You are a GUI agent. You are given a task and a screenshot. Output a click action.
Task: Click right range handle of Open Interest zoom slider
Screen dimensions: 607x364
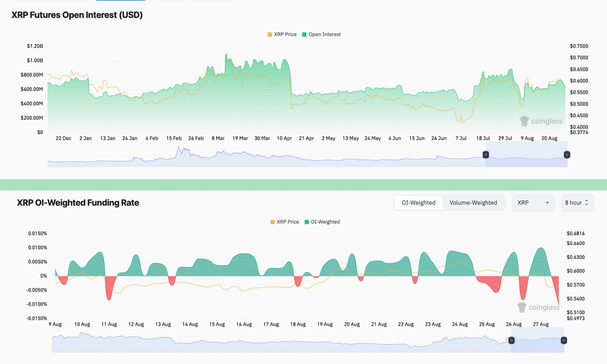click(567, 155)
